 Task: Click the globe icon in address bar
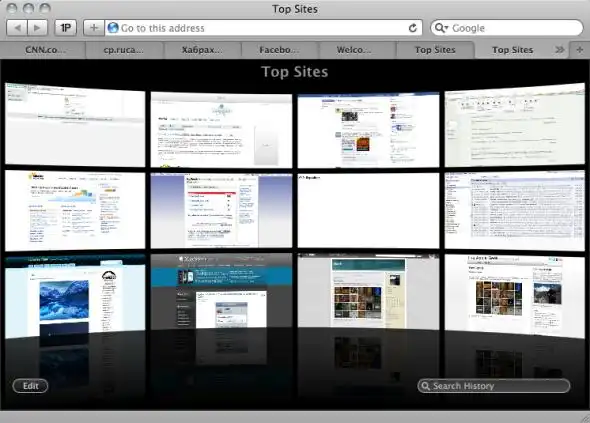coord(113,28)
